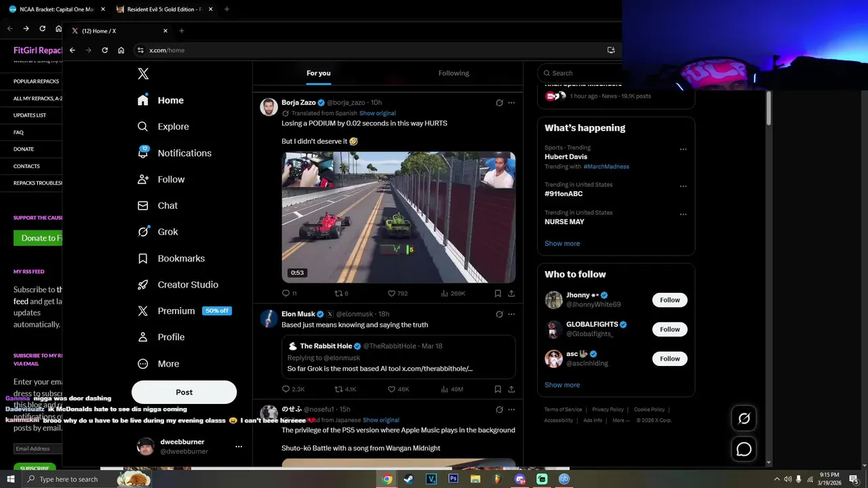Viewport: 868px width, 488px height.
Task: Reload the x.com page
Action: coord(104,50)
